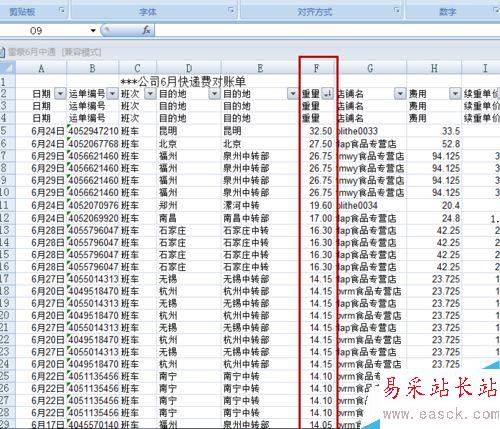Select column C header

[x=138, y=68]
